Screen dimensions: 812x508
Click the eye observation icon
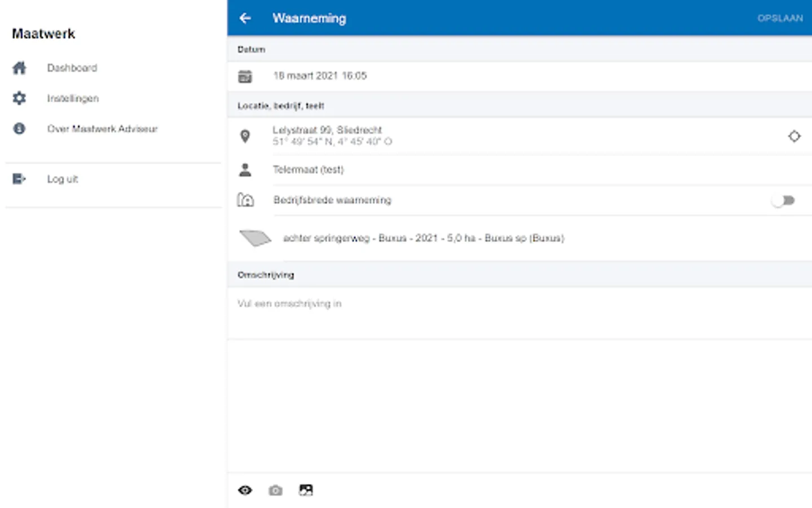coord(245,490)
